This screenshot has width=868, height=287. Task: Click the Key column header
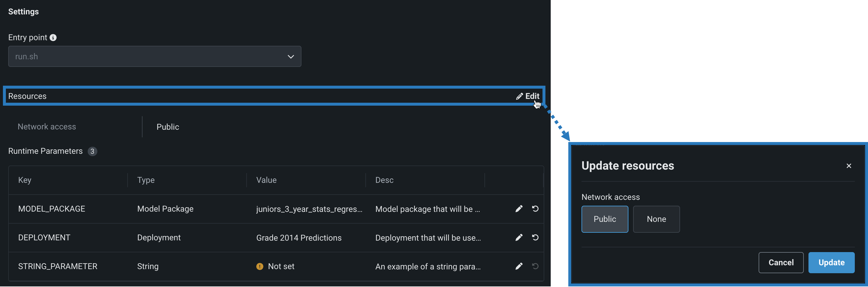pos(25,180)
